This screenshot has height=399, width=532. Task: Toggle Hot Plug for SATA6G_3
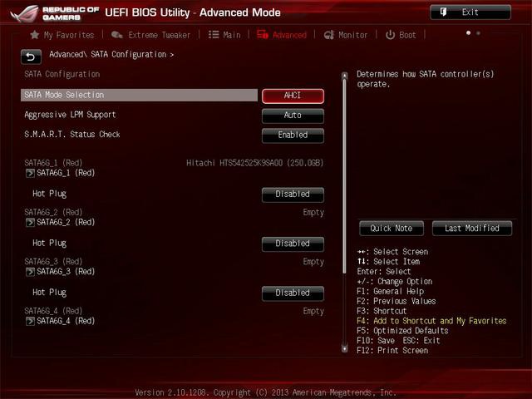(293, 293)
